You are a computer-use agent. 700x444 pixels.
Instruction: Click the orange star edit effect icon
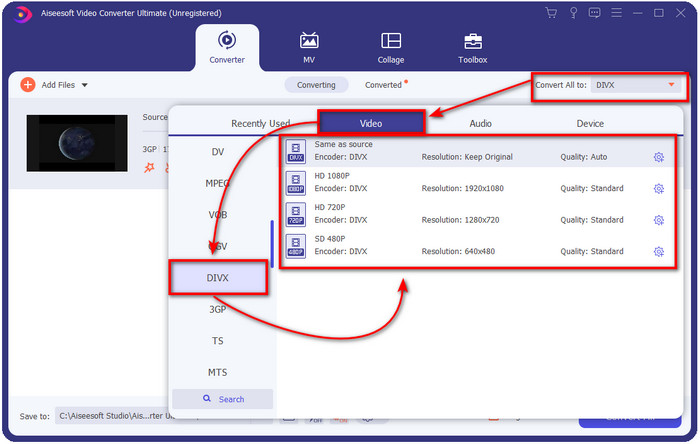click(x=149, y=168)
